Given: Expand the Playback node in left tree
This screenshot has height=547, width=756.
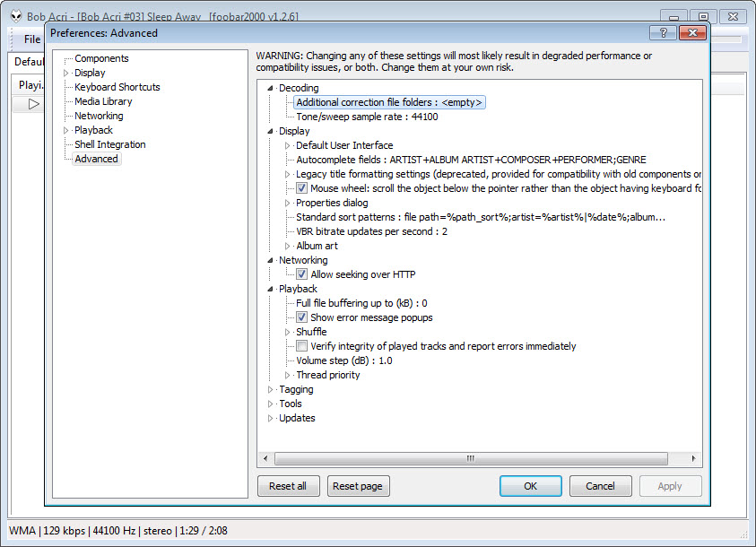Looking at the screenshot, I should [66, 130].
